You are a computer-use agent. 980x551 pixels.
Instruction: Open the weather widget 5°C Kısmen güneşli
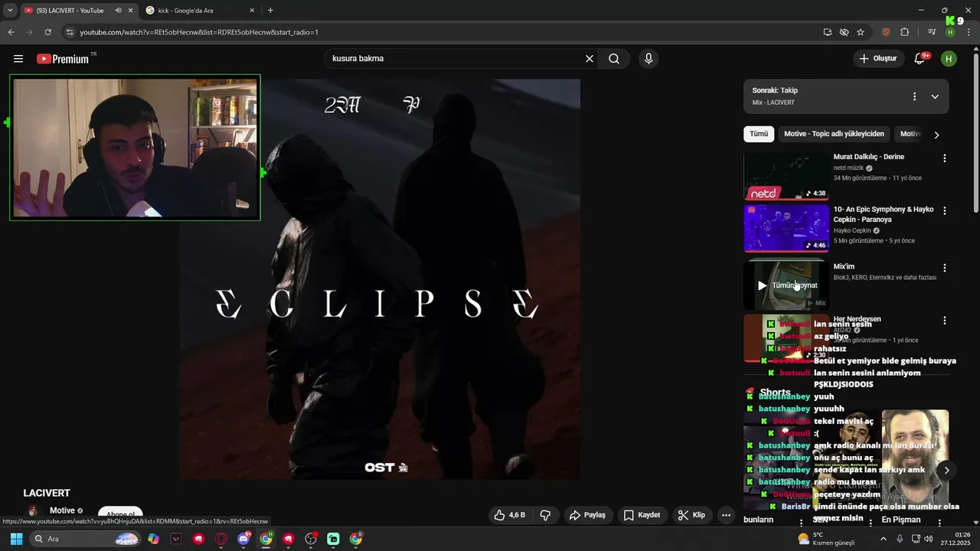tap(825, 539)
